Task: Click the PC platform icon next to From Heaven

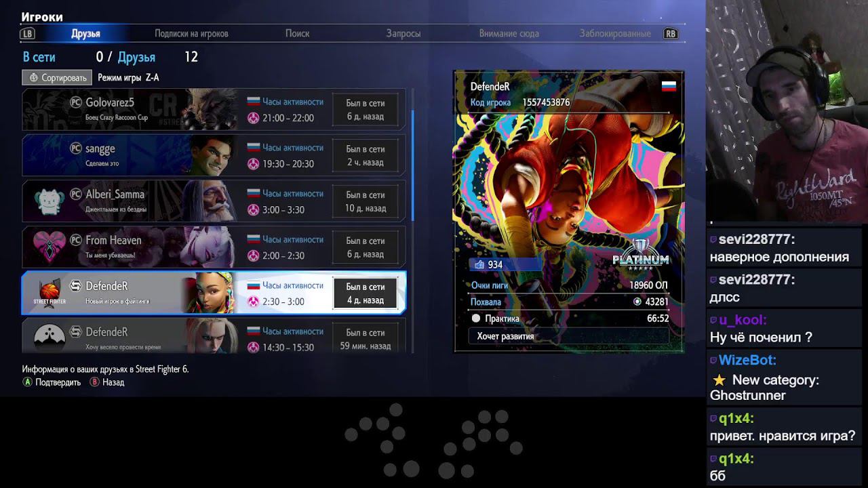Action: click(x=76, y=240)
